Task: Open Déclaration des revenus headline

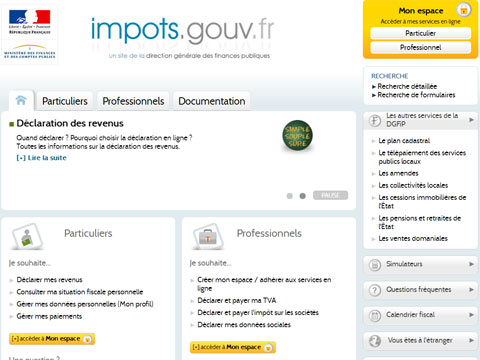Action: click(x=70, y=123)
